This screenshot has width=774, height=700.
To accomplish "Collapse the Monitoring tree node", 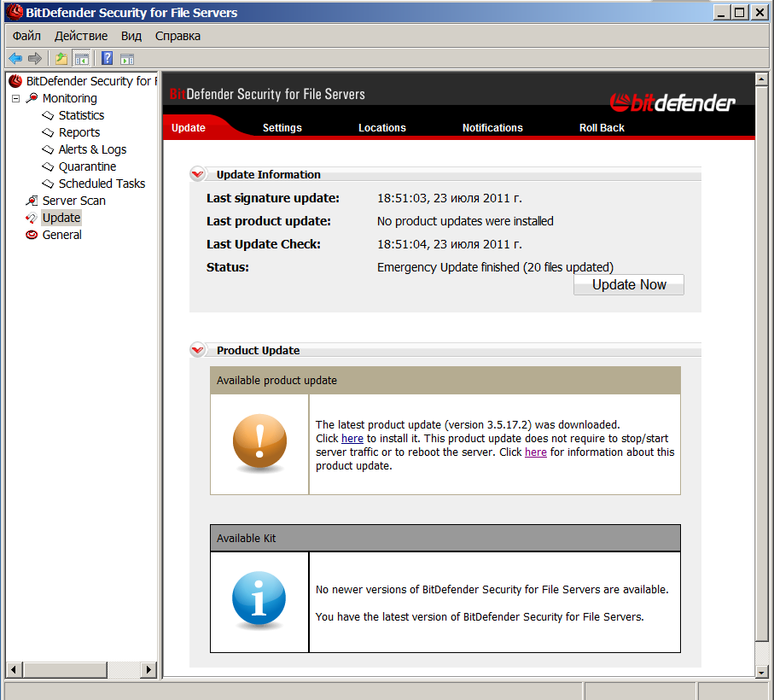I will (x=16, y=98).
